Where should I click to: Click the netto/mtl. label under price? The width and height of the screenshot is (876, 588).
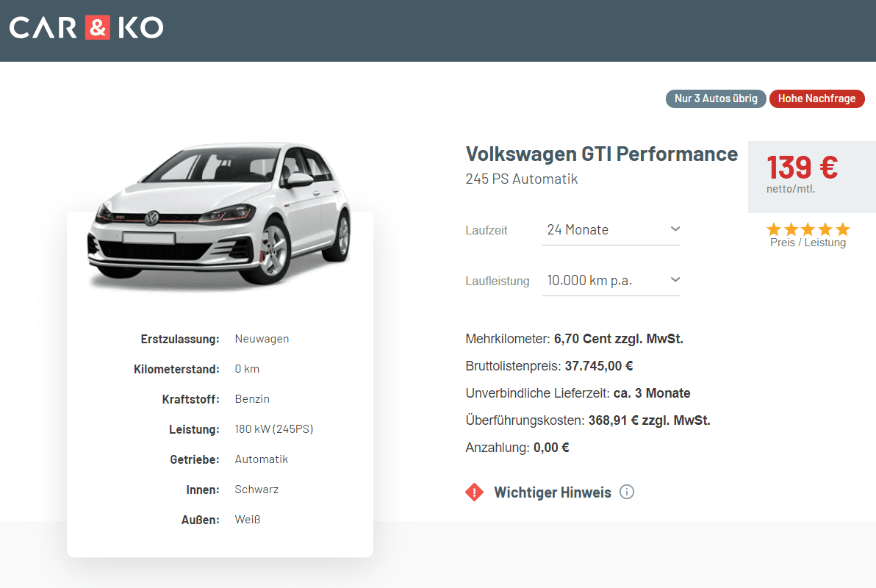tap(791, 189)
